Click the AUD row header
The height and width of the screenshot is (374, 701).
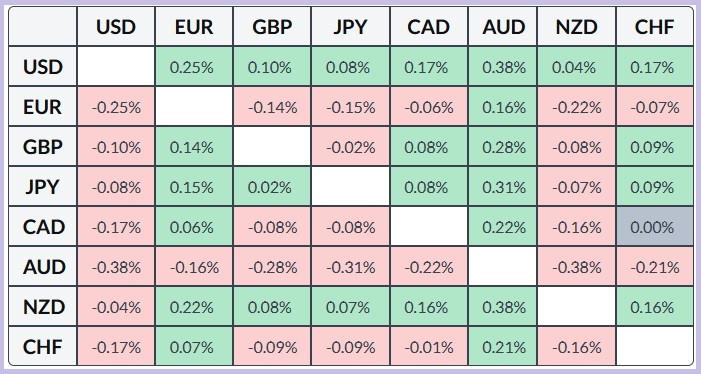(x=43, y=267)
